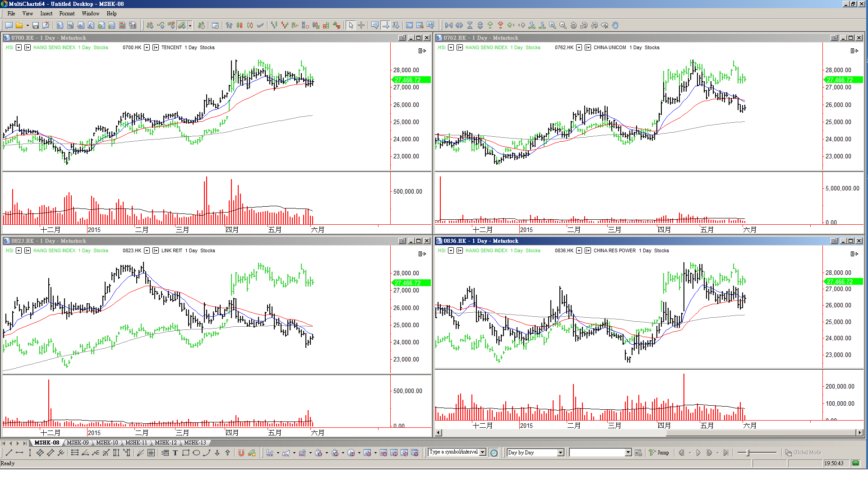The height and width of the screenshot is (477, 868).
Task: Switch to the MSHK-10 workspace tab
Action: (x=107, y=443)
